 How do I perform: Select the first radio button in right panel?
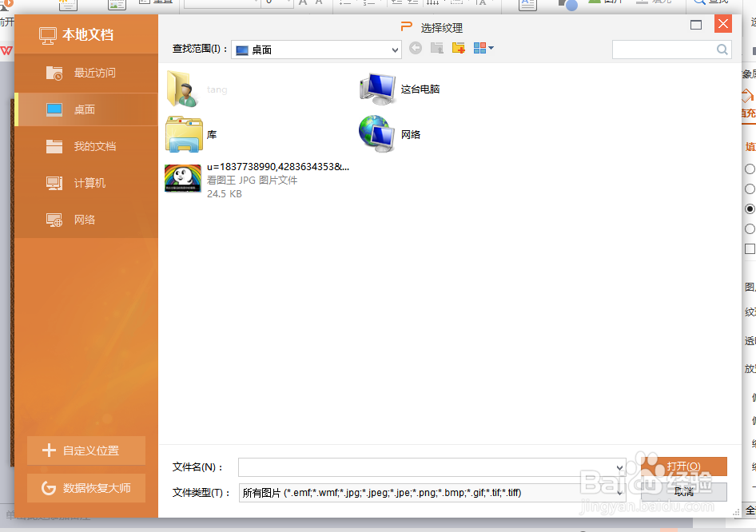pyautogui.click(x=750, y=169)
